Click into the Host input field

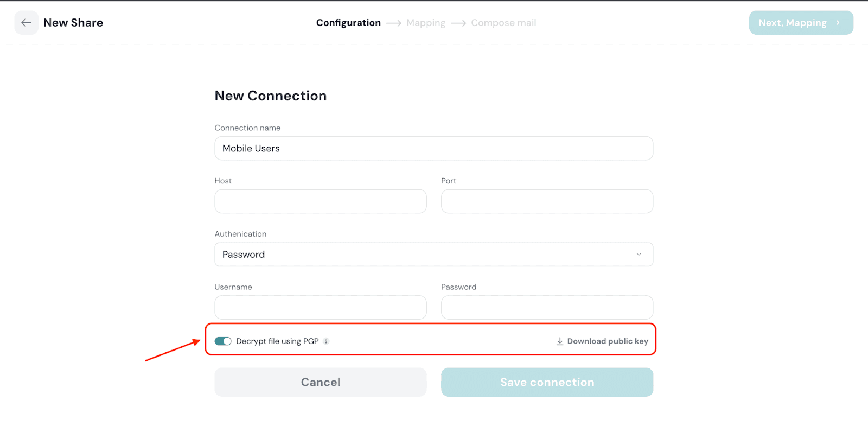[321, 201]
